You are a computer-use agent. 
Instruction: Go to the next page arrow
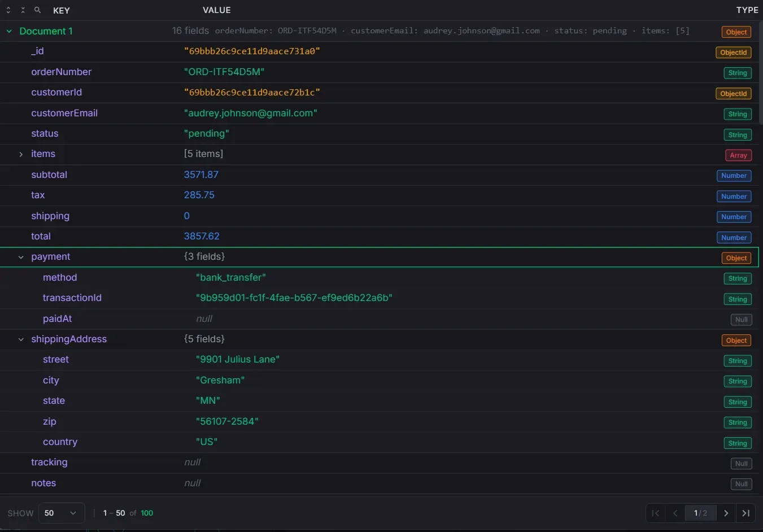726,513
